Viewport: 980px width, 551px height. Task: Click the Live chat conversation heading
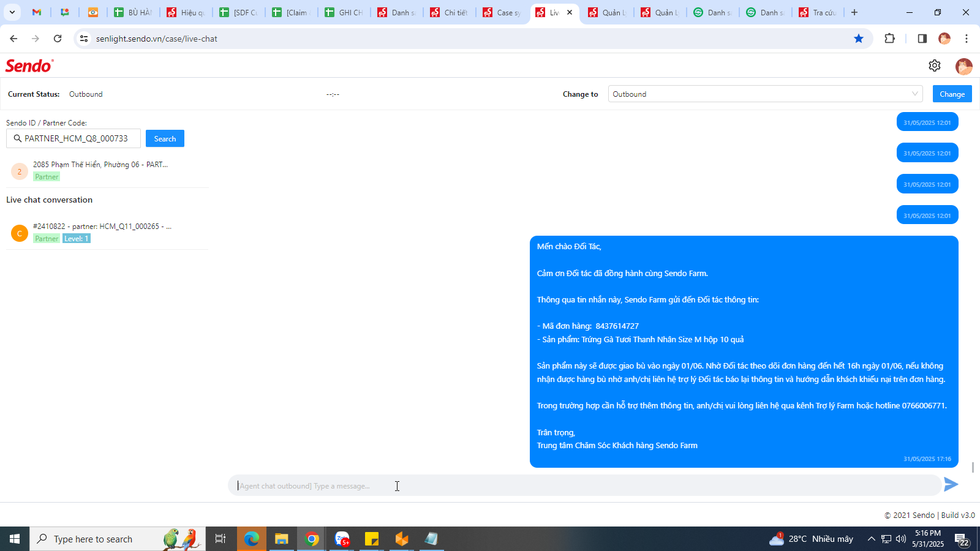pos(50,200)
